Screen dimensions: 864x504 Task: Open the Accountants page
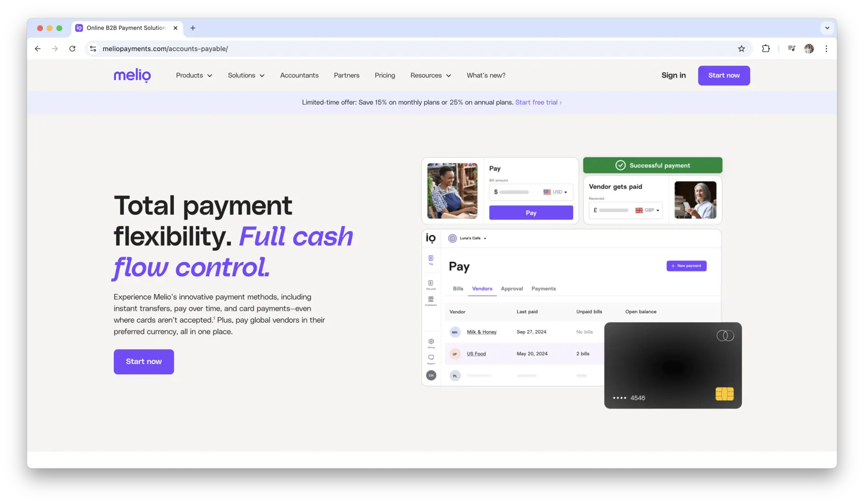click(x=299, y=75)
